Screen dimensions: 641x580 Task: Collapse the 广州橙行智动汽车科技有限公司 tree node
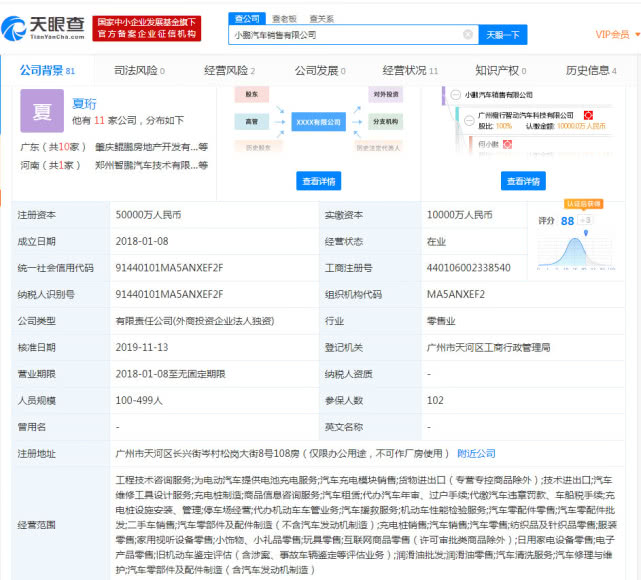[x=470, y=121]
